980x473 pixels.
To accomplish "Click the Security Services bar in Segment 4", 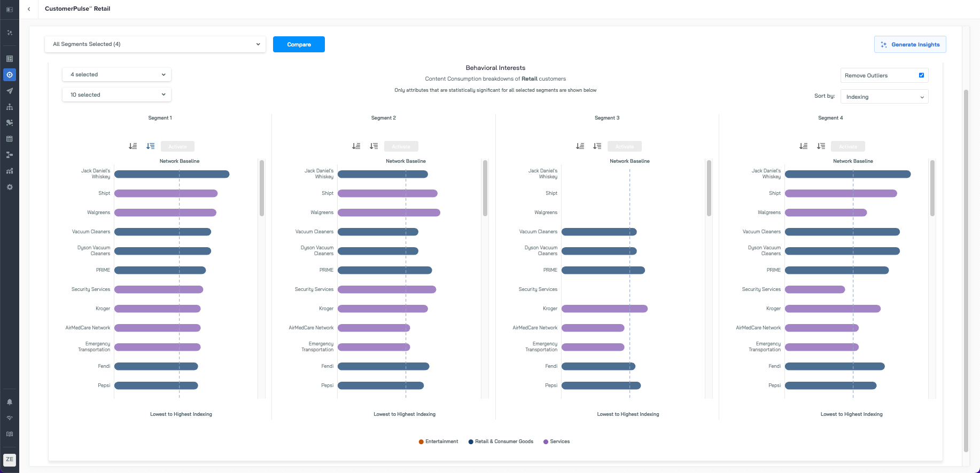I will (815, 289).
